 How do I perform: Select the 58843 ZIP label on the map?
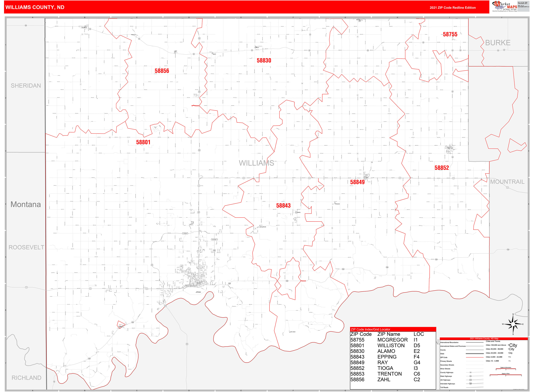tap(283, 205)
